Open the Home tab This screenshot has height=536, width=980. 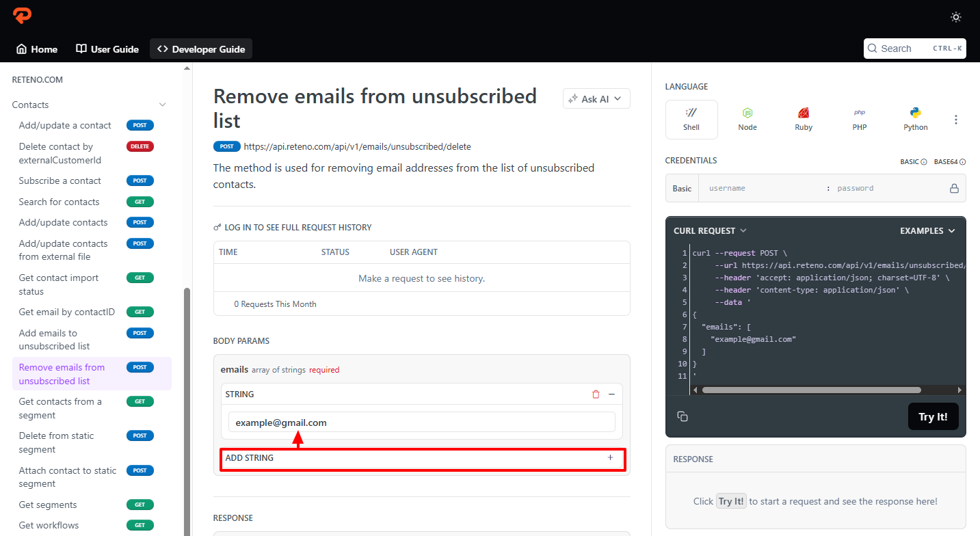click(x=37, y=49)
